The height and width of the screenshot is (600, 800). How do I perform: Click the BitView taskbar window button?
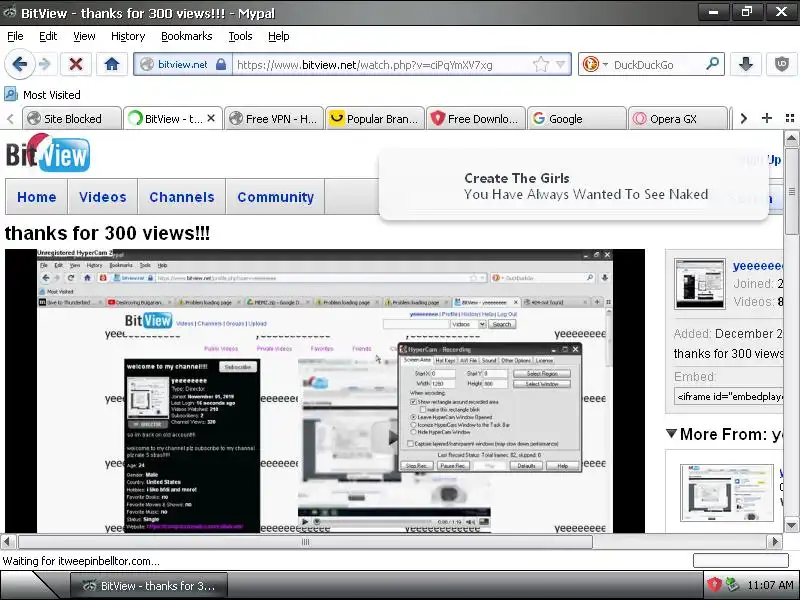[149, 586]
